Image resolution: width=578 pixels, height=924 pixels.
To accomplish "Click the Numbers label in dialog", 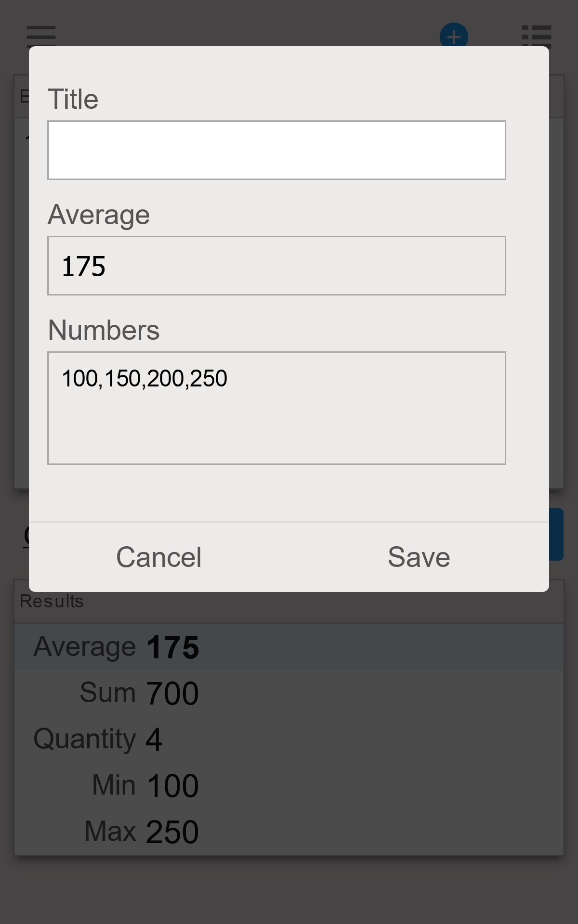I will click(x=104, y=330).
